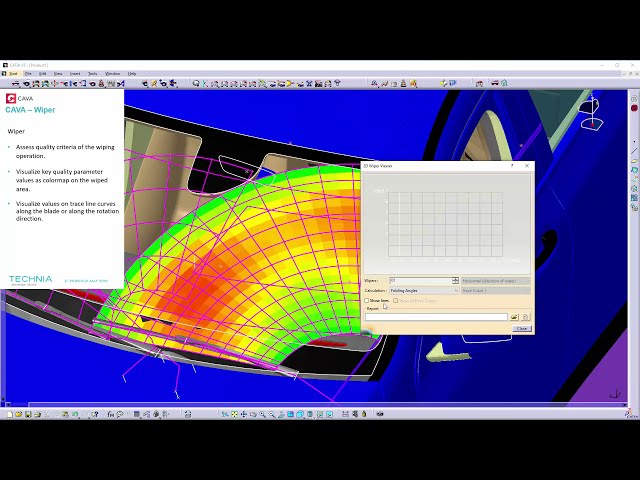Select the Rotate view tool
Image resolution: width=640 pixels, height=480 pixels.
tap(253, 414)
